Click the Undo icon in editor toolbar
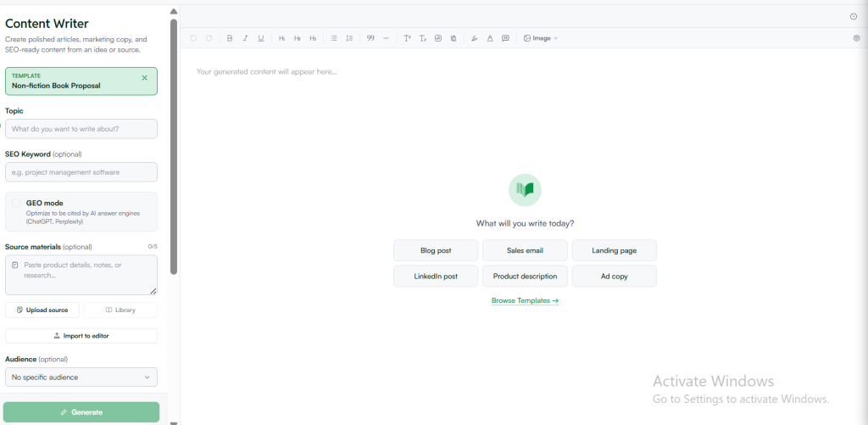Screen dimensions: 868x425 [193, 38]
